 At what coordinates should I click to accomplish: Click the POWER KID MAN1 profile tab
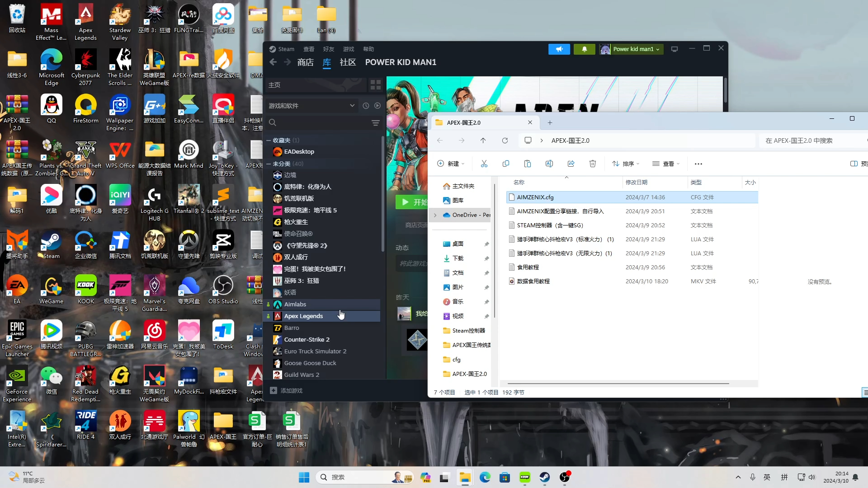pyautogui.click(x=401, y=62)
